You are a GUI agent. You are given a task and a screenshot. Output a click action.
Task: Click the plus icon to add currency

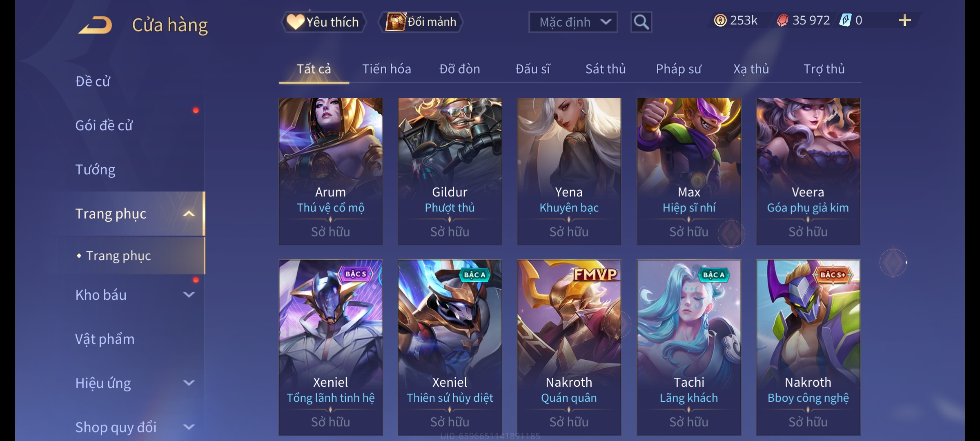(905, 20)
